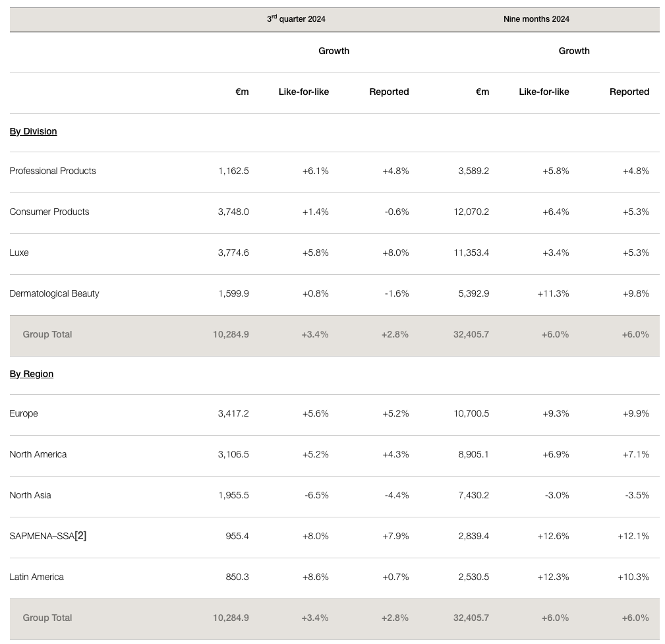
Task: Click the Professional Products row label
Action: (x=53, y=171)
